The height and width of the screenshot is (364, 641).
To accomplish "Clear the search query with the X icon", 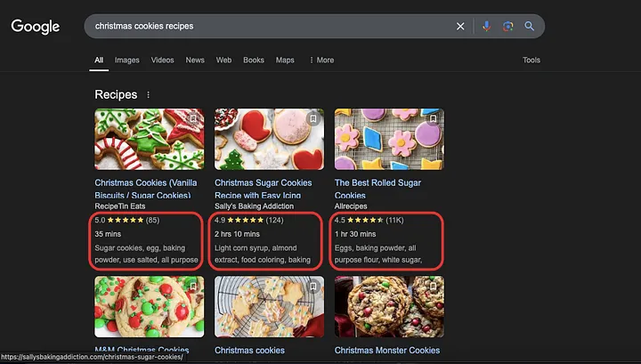I will click(460, 26).
